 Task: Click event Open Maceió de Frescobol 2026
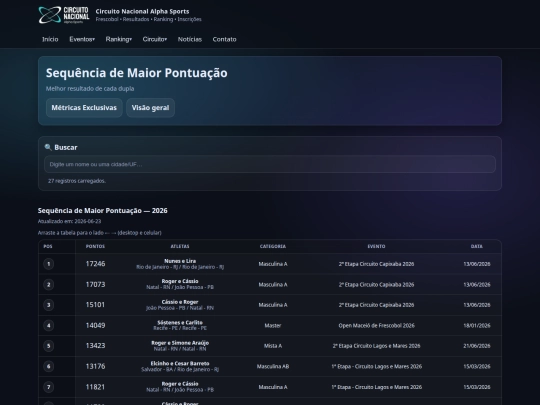376,325
